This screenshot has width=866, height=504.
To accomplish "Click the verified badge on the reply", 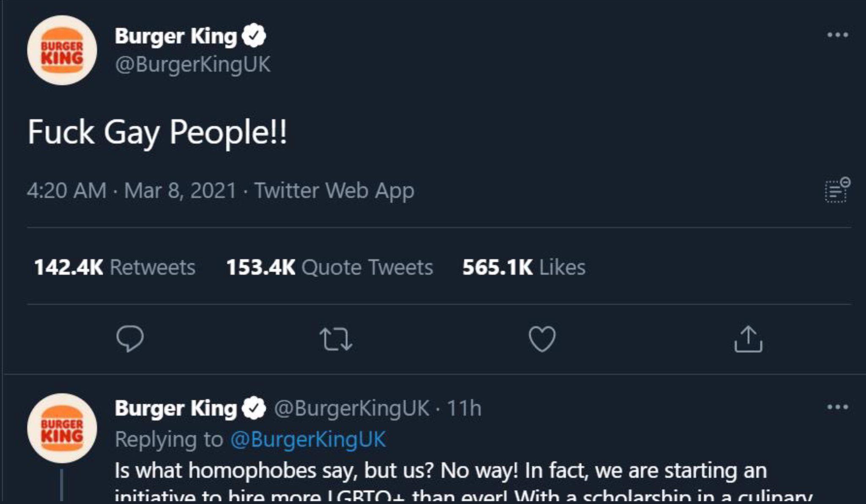I will tap(254, 408).
